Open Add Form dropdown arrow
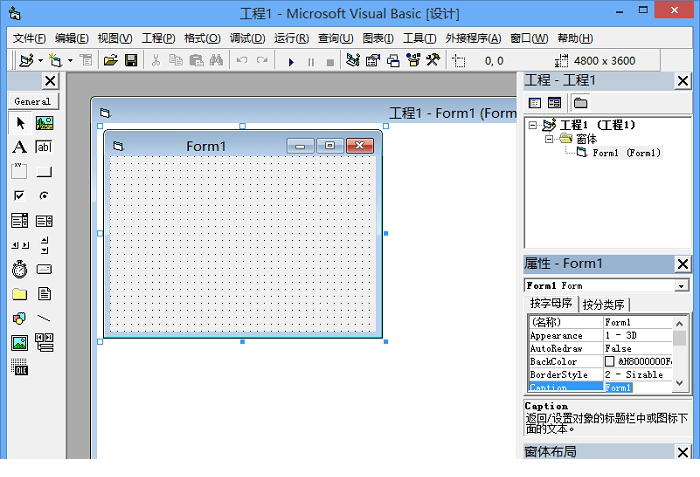This screenshot has height=477, width=700. click(70, 61)
